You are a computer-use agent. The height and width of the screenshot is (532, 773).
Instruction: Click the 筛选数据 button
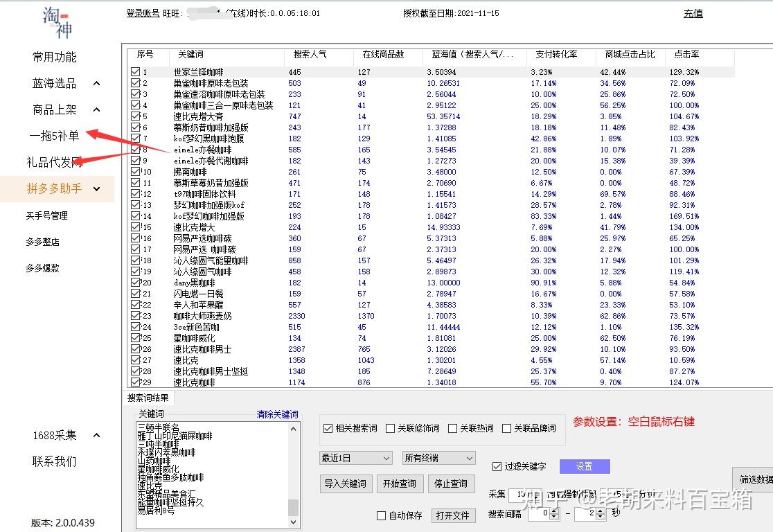754,479
